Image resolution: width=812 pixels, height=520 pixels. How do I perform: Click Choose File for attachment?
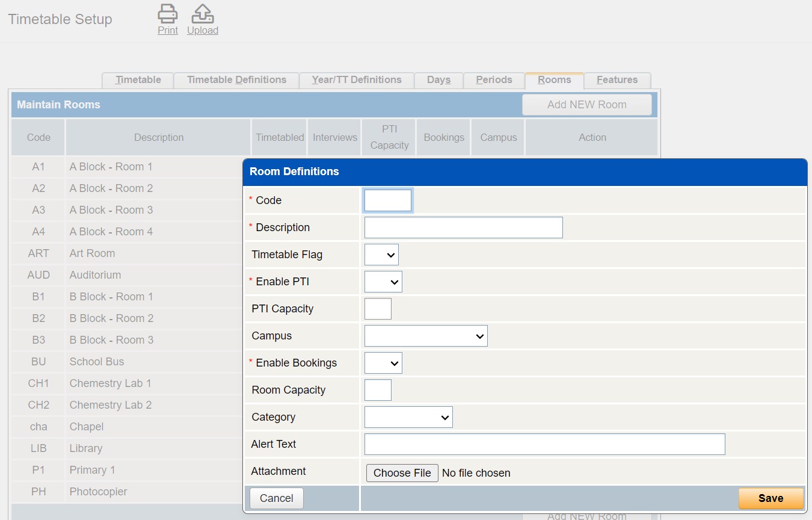point(402,473)
